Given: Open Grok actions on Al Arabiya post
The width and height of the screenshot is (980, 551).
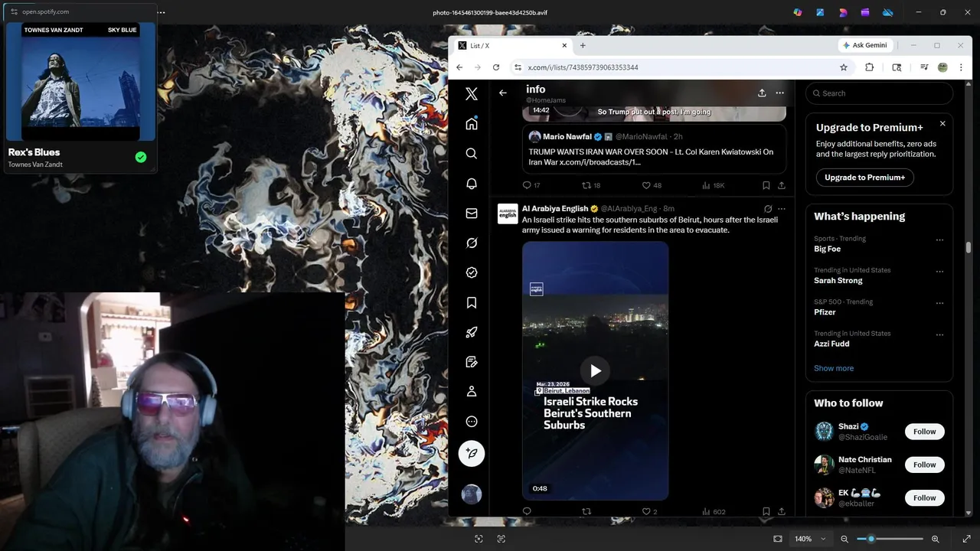Looking at the screenshot, I should coord(768,208).
